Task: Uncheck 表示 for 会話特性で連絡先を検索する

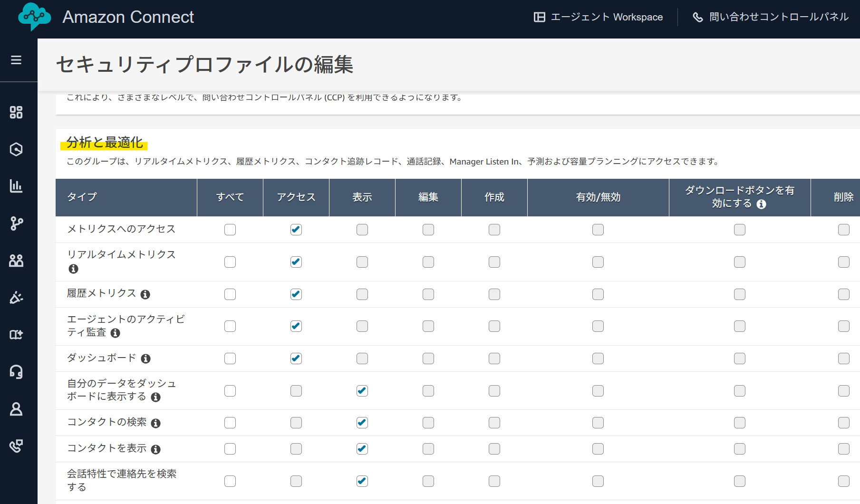Action: pos(362,481)
